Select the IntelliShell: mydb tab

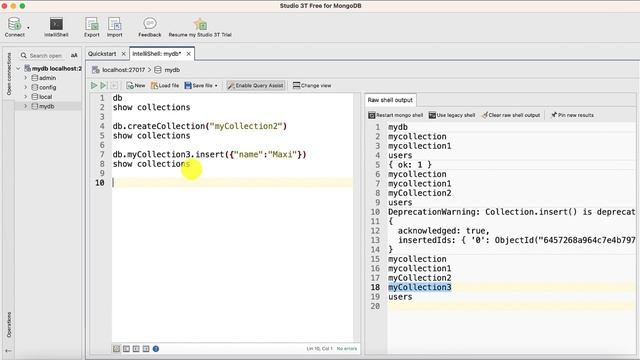pos(157,53)
